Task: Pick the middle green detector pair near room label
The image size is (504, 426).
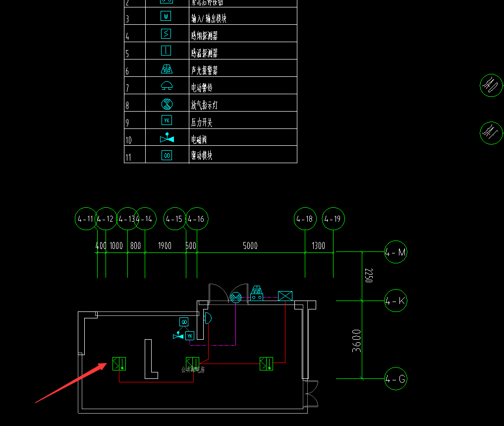Action: click(x=193, y=364)
